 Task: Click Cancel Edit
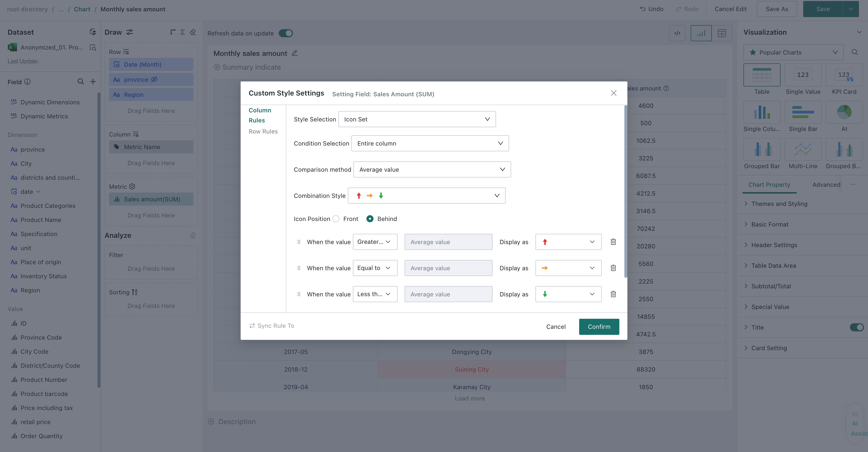731,9
